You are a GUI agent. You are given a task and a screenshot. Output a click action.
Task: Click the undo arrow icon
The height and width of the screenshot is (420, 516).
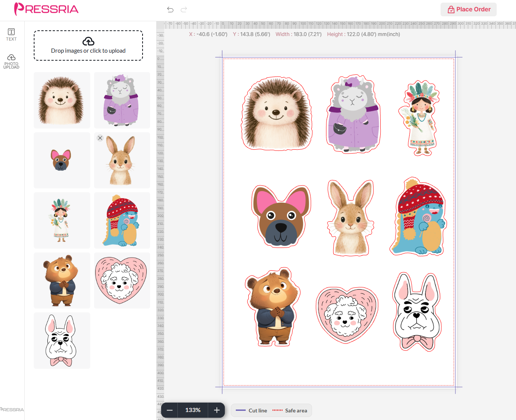click(170, 9)
